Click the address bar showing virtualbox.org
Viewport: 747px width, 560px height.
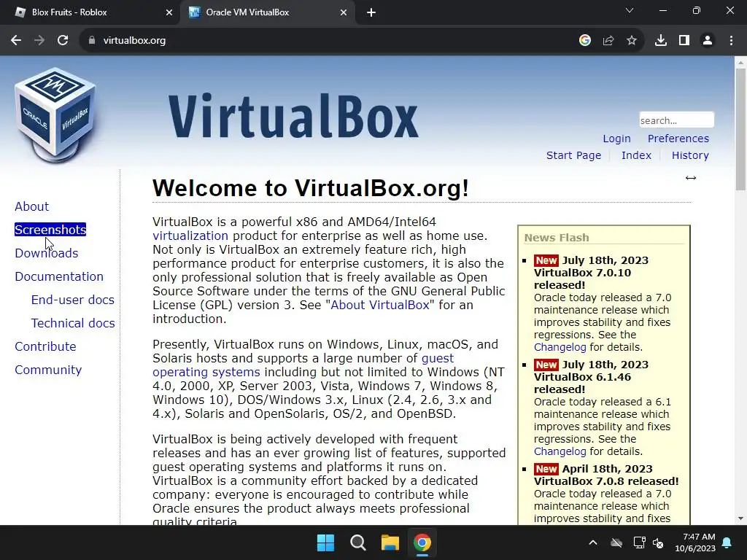(x=329, y=41)
